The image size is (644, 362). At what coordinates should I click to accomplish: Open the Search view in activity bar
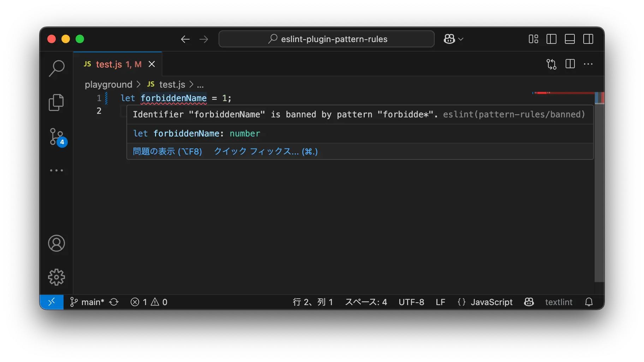click(x=56, y=68)
